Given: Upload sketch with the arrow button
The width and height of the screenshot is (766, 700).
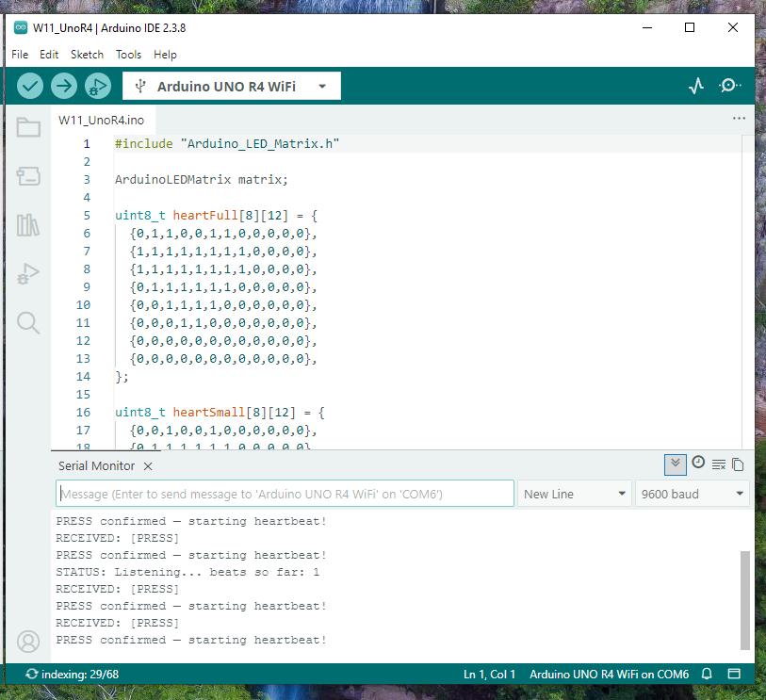Looking at the screenshot, I should pos(64,86).
